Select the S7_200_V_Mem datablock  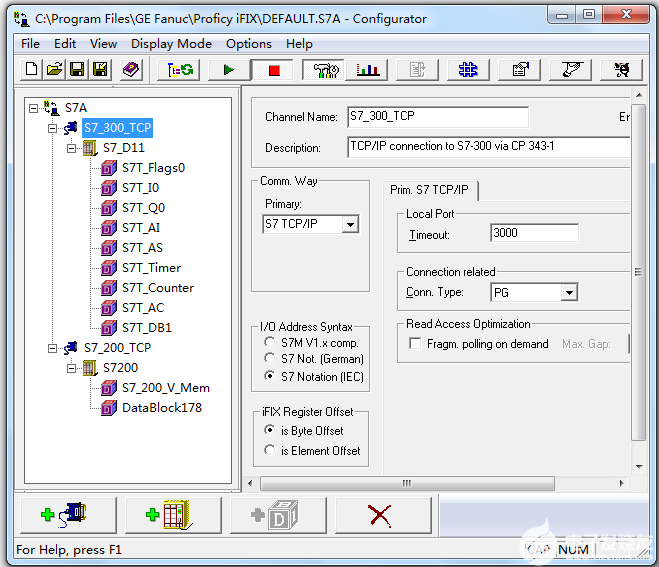(x=166, y=388)
